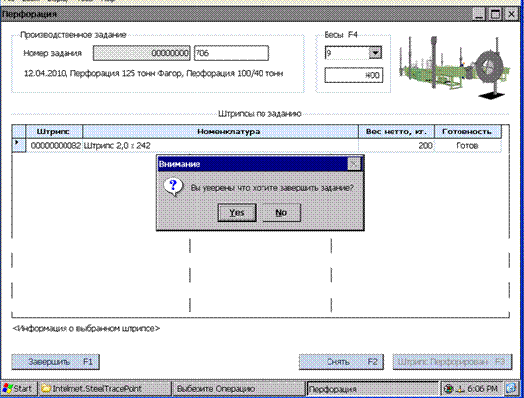This screenshot has width=524, height=398.
Task: Click the task number field containing 706
Action: 231,53
